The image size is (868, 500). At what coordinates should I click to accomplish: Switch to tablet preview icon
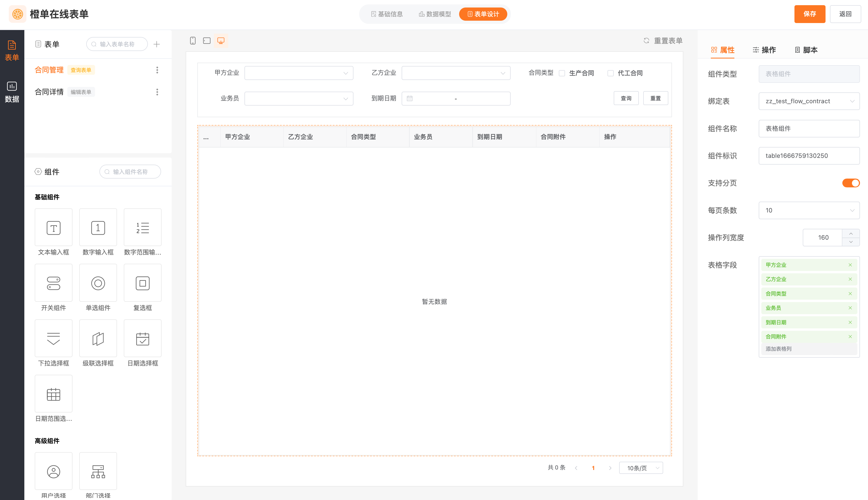pyautogui.click(x=207, y=41)
